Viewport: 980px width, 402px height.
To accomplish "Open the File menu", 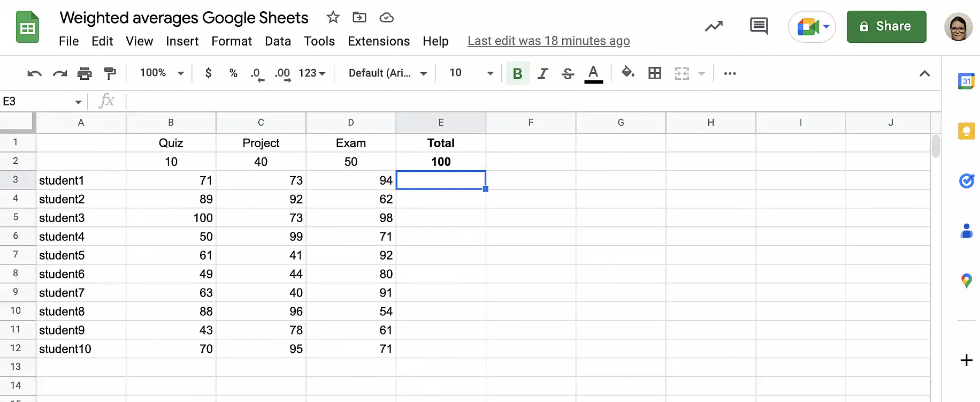I will tap(69, 41).
